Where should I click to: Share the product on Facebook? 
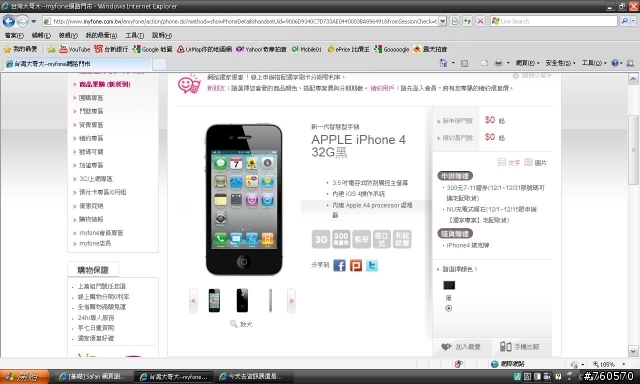click(339, 265)
